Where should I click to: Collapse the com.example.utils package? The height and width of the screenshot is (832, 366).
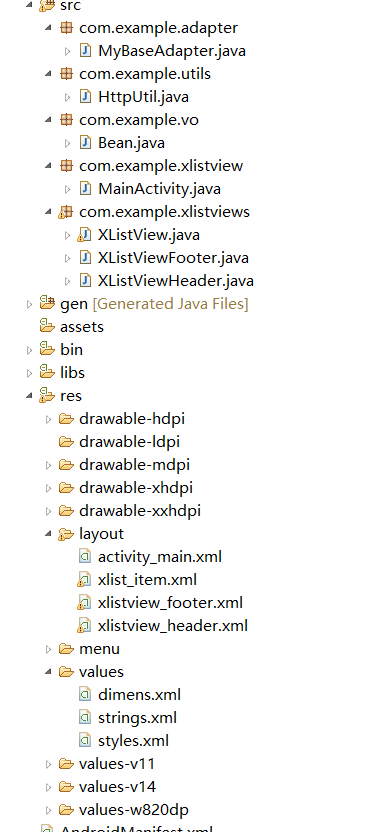(x=49, y=74)
